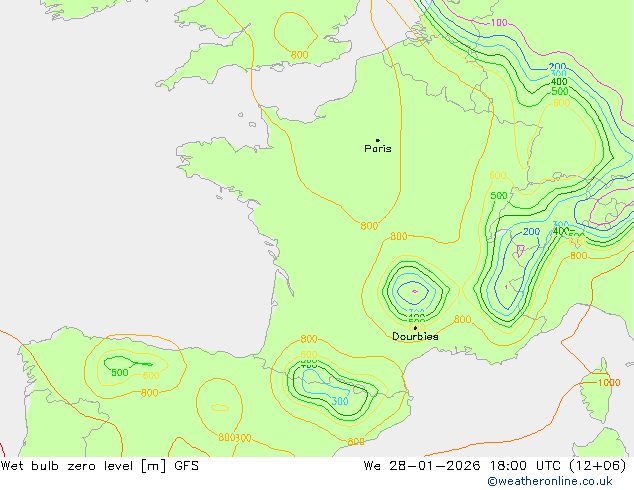
Task: Select the Paris city name label
Action: point(378,149)
